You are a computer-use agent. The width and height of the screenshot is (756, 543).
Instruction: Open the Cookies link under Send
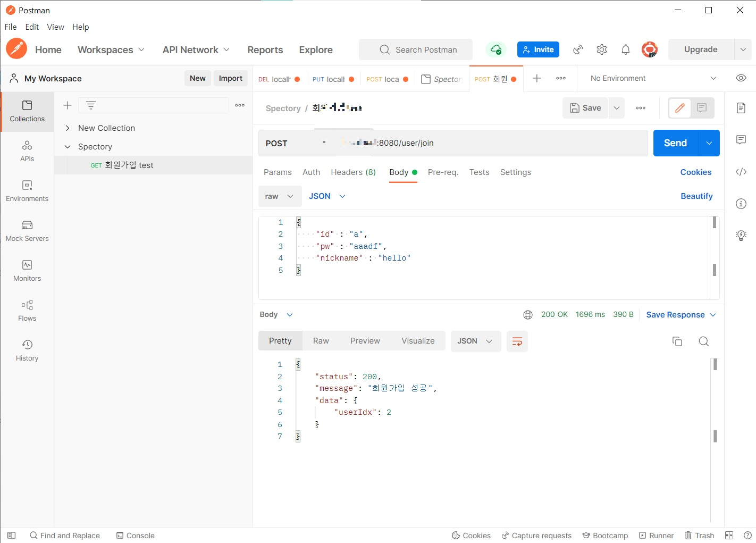click(x=696, y=172)
